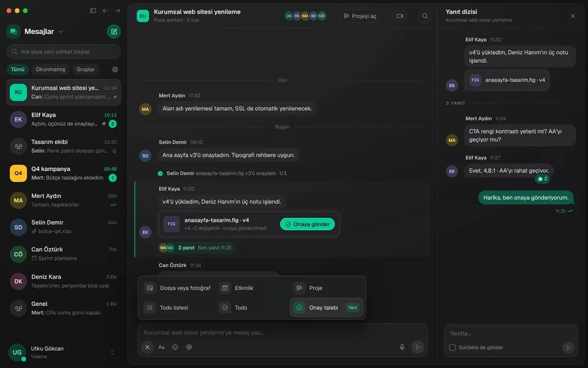This screenshot has width=588, height=368.
Task: Open Deniz Kara conversation
Action: [64, 281]
